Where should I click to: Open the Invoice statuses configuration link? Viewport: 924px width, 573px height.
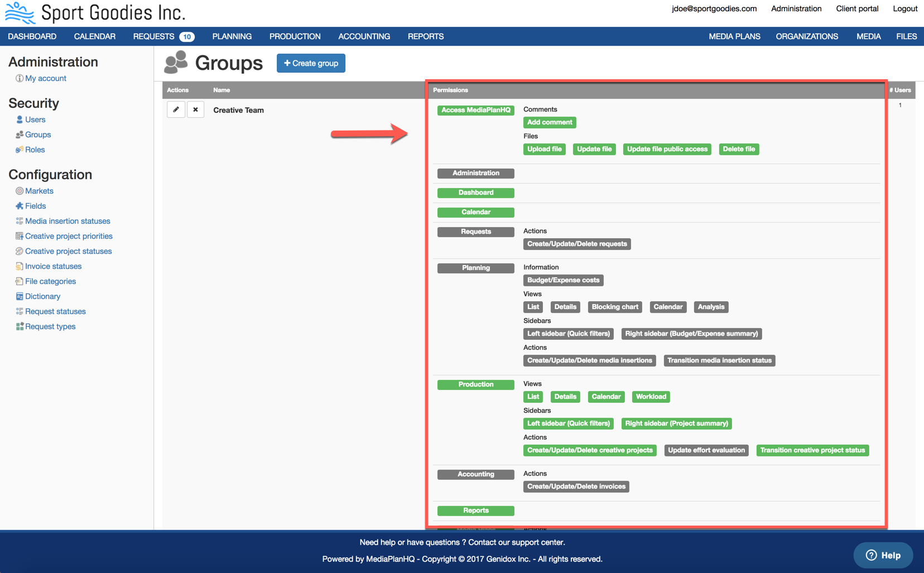click(x=53, y=266)
